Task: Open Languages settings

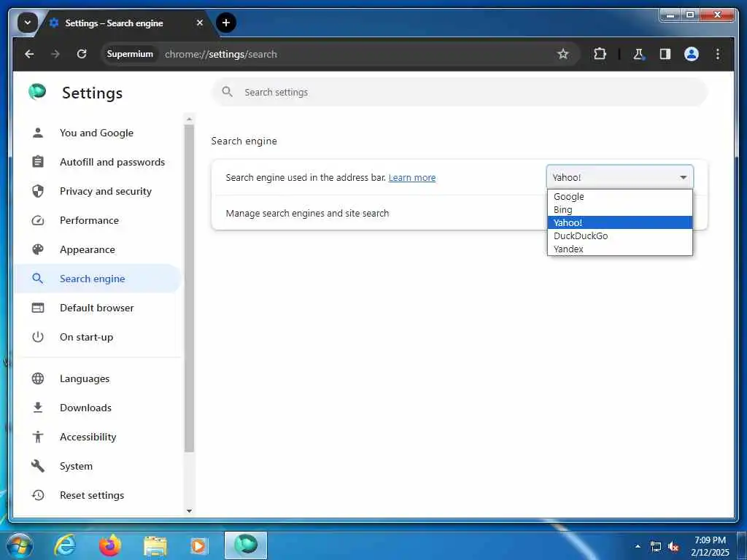Action: pyautogui.click(x=97, y=378)
